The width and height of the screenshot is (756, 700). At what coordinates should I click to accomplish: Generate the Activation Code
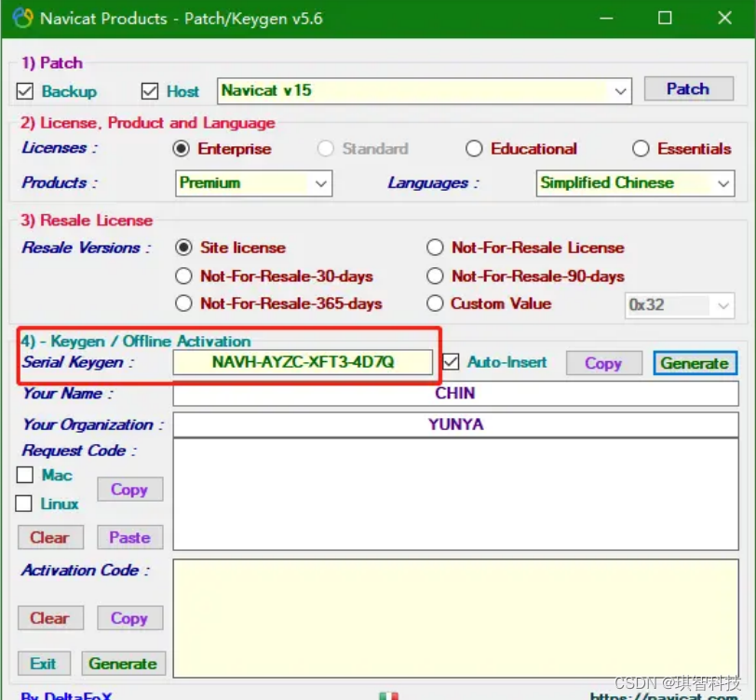124,664
